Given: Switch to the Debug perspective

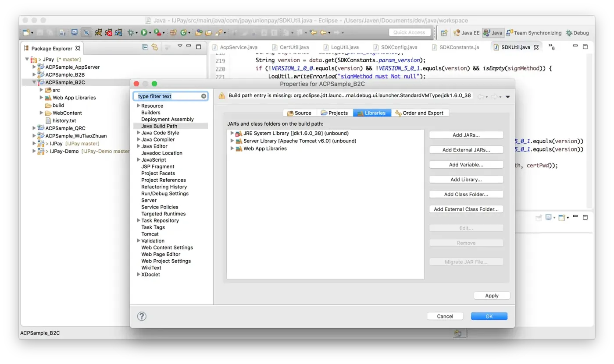Looking at the screenshot, I should 578,33.
